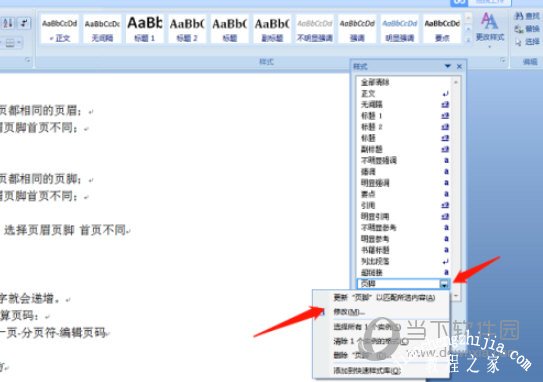The height and width of the screenshot is (382, 543).
Task: Open the Change Styles (更改样式) button
Action: pos(490,30)
